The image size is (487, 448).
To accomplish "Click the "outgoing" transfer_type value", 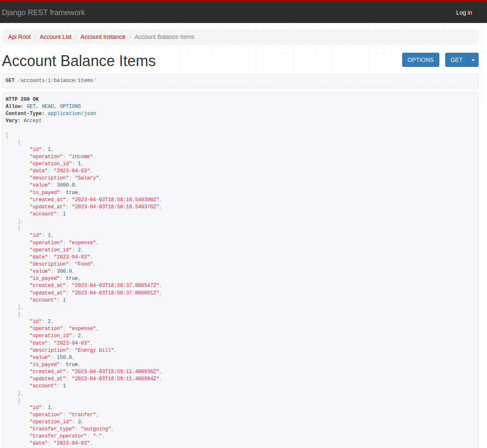I will [95, 429].
